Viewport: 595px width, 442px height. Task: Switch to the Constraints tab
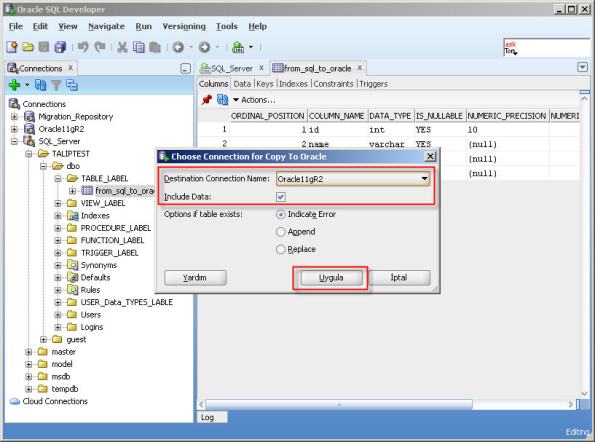point(334,84)
